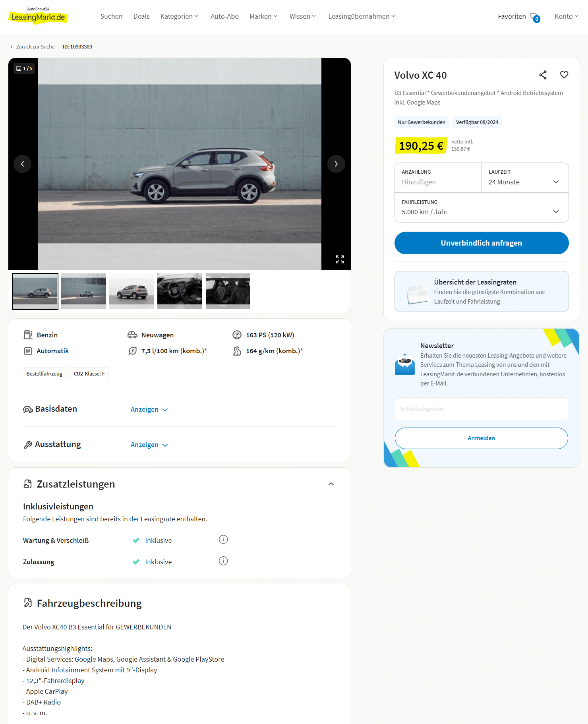Click the speedometer icon beside 163 PS
The image size is (588, 724).
[x=237, y=335]
